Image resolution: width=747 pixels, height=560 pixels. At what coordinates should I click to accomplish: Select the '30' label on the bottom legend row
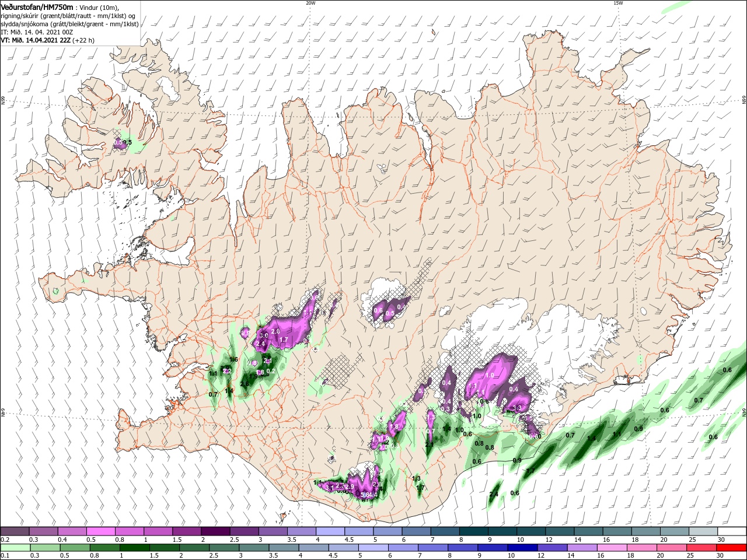click(721, 555)
